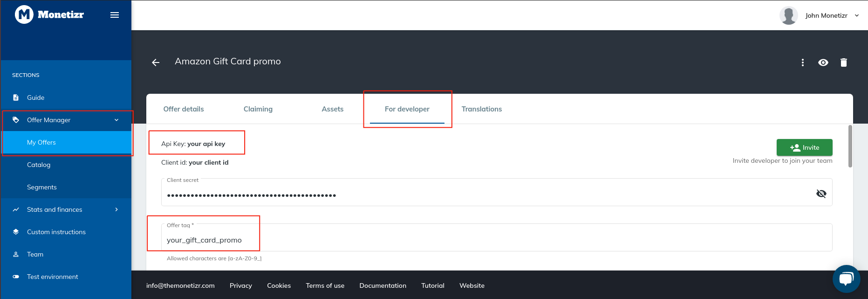Click the John Monetizr avatar
Screen dimensions: 868x299
point(788,15)
